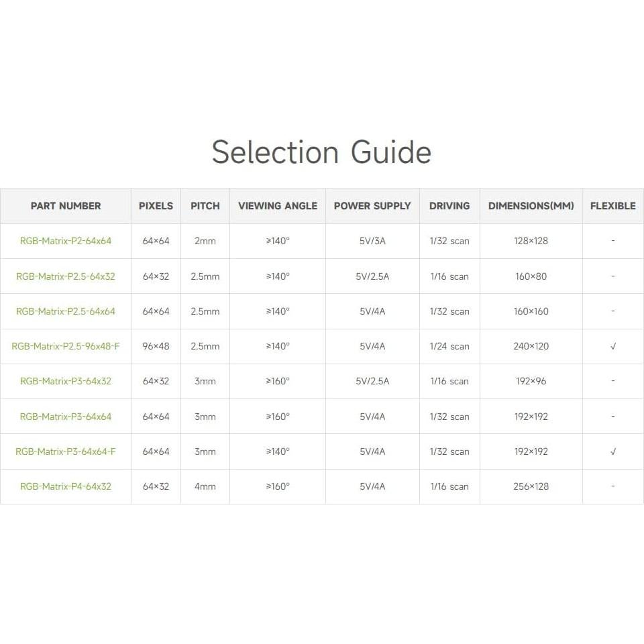Click the PART NUMBER column header

66,206
